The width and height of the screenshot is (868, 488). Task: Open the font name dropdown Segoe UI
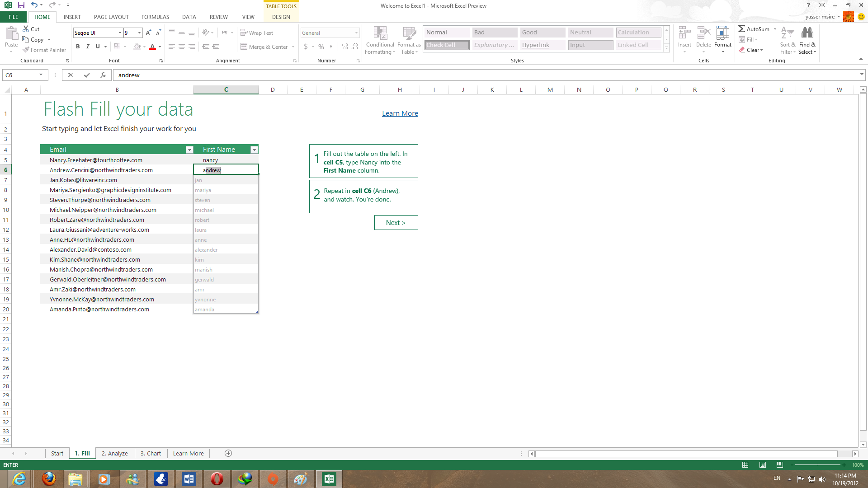120,33
